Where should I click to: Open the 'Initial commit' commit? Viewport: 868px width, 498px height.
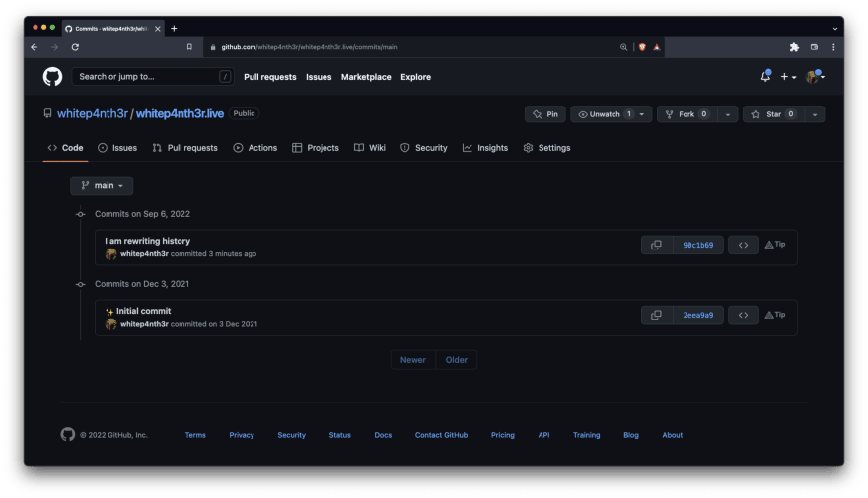[x=143, y=311]
